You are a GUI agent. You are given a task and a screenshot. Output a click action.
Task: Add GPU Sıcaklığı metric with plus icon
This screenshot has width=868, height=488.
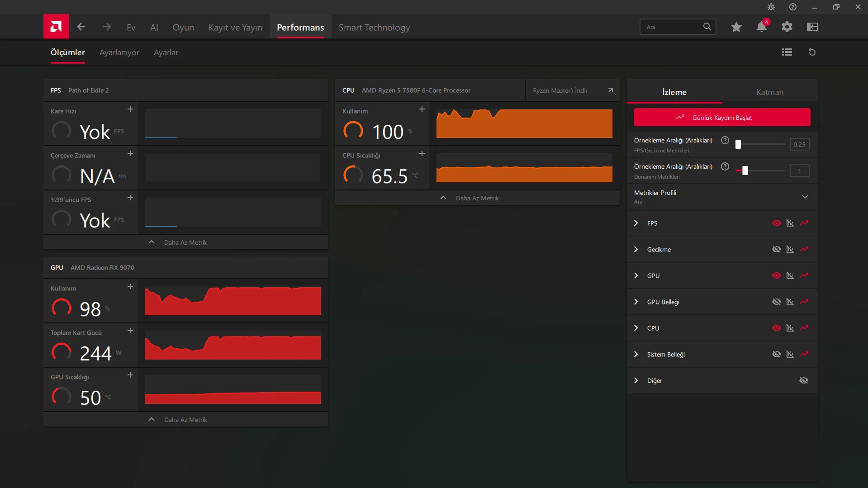(130, 375)
